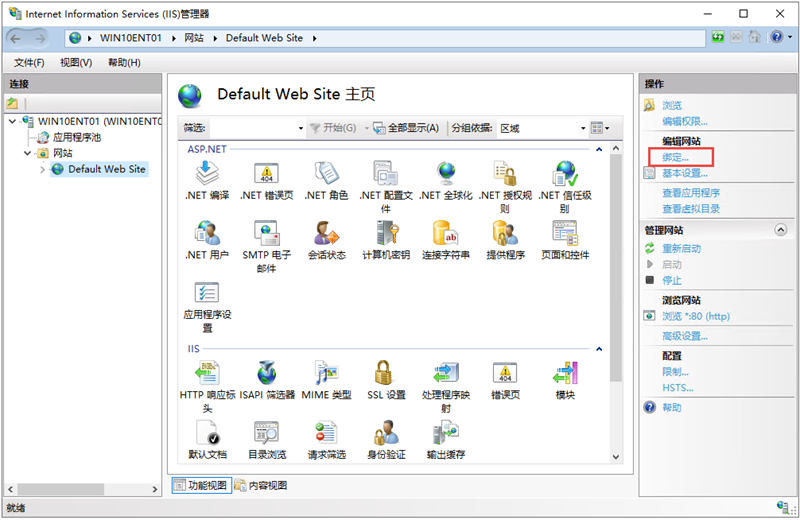The height and width of the screenshot is (520, 800).
Task: Open the .NET 错误页 feature
Action: pos(266,174)
